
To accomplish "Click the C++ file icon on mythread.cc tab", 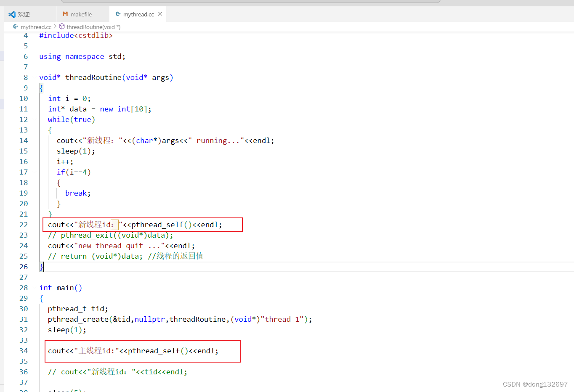I will coord(118,14).
